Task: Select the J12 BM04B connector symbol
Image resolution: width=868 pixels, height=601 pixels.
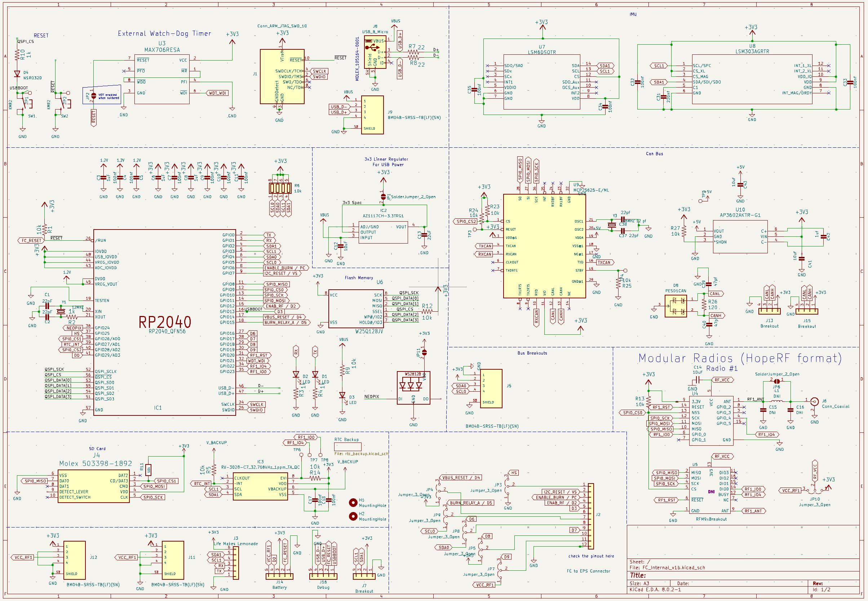Action: pyautogui.click(x=75, y=560)
